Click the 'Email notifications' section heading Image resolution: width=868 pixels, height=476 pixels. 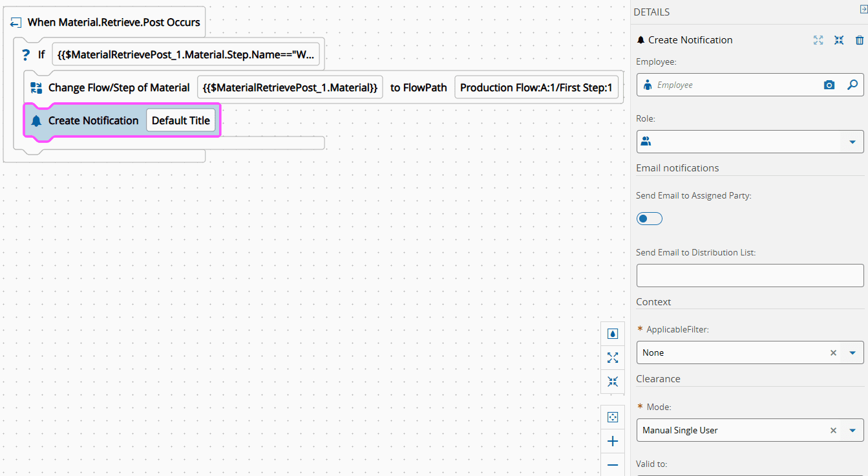click(677, 168)
